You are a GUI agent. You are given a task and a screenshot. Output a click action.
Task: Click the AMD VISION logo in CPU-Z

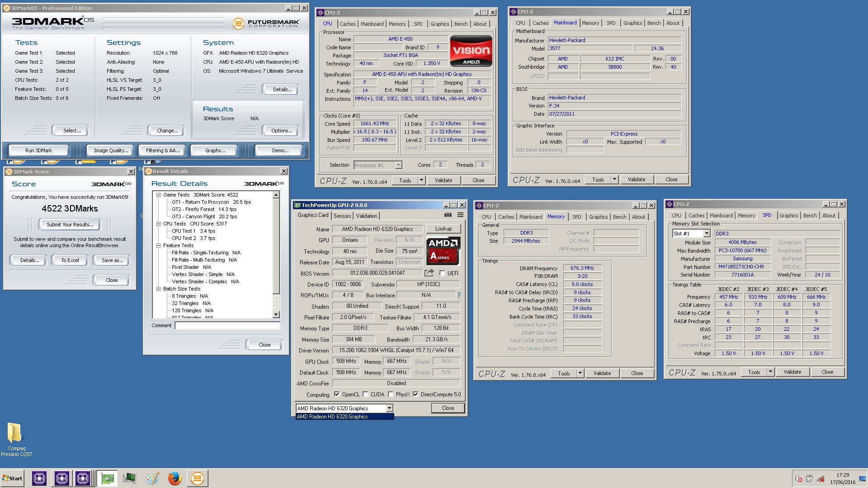(x=471, y=51)
